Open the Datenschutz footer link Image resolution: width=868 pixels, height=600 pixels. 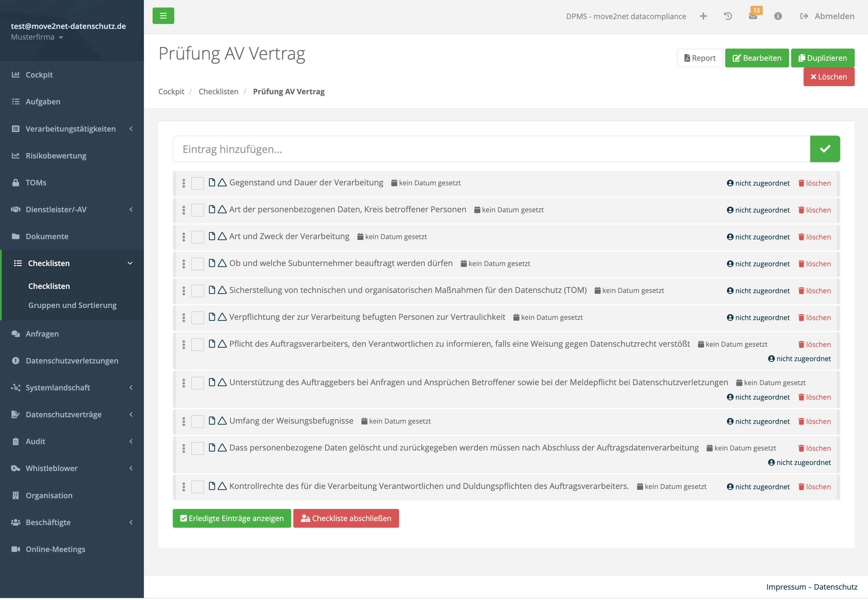point(836,587)
